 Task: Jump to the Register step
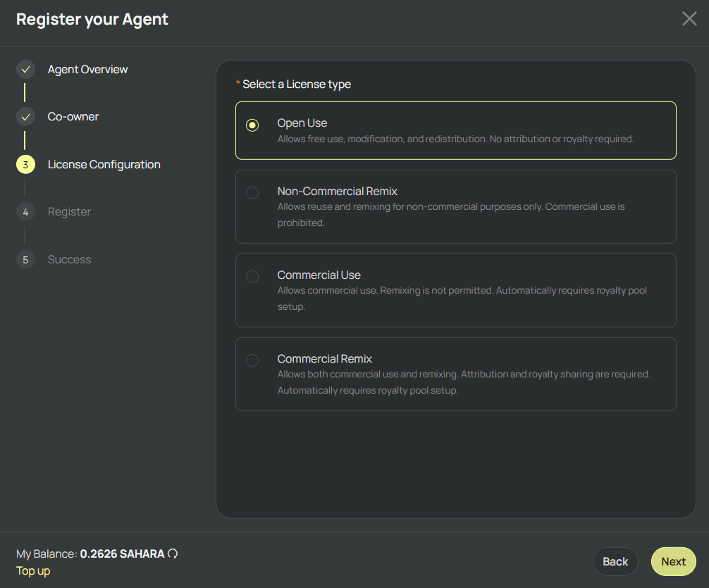coord(69,211)
